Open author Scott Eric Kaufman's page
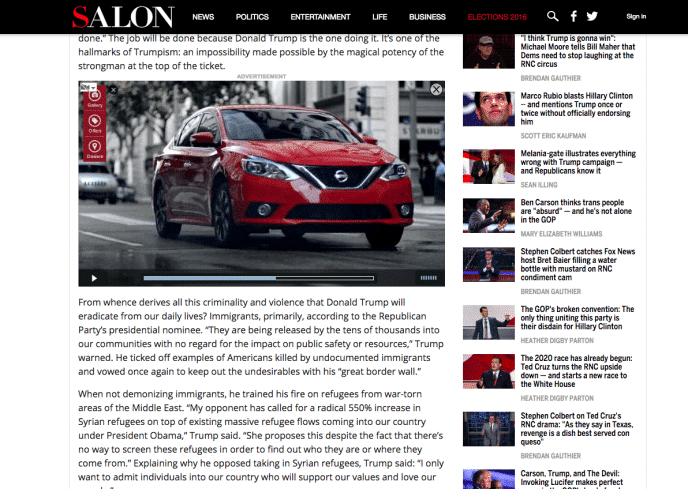The width and height of the screenshot is (688, 489). 553,136
